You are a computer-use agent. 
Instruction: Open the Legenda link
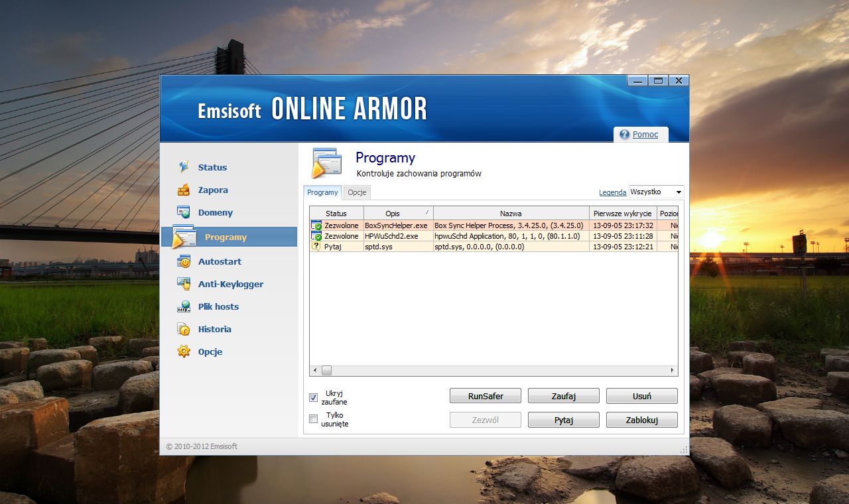[x=612, y=192]
